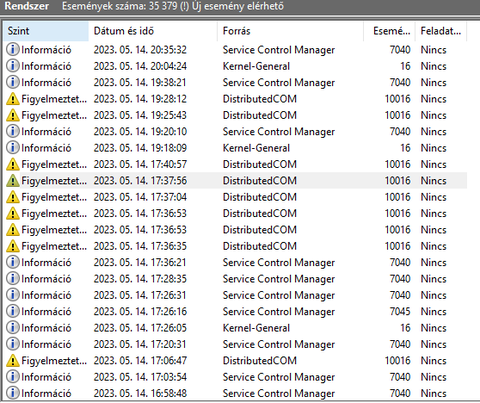This screenshot has height=403, width=480.
Task: Click the Feladat... column header
Action: tap(441, 31)
